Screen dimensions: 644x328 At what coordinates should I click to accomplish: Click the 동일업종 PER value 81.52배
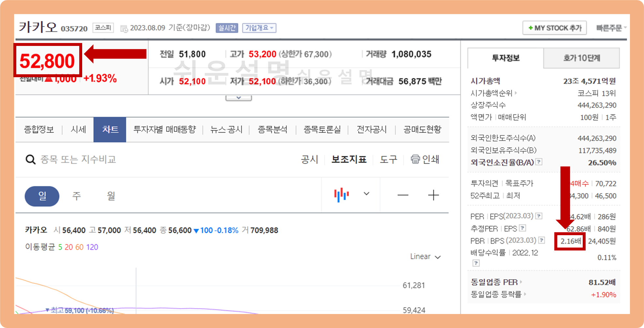pos(602,282)
